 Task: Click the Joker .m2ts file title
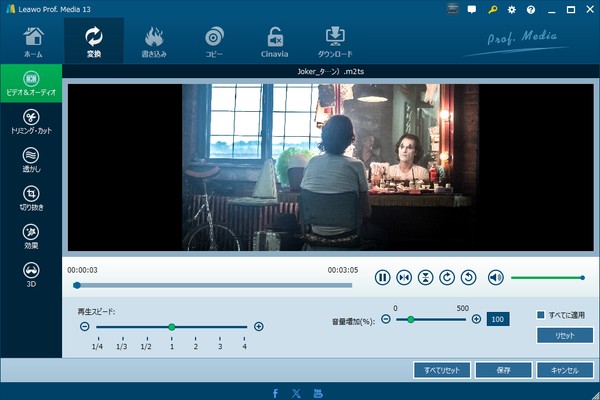pos(331,71)
